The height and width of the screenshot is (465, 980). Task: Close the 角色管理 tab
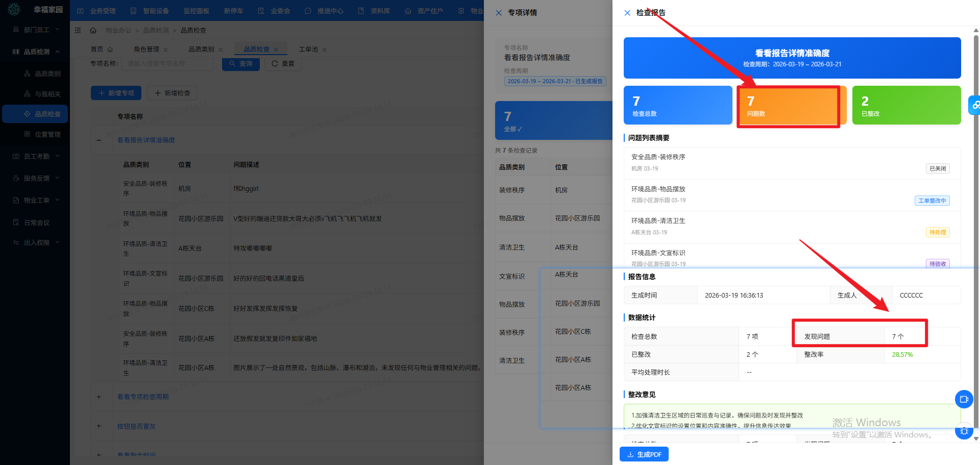coord(165,50)
